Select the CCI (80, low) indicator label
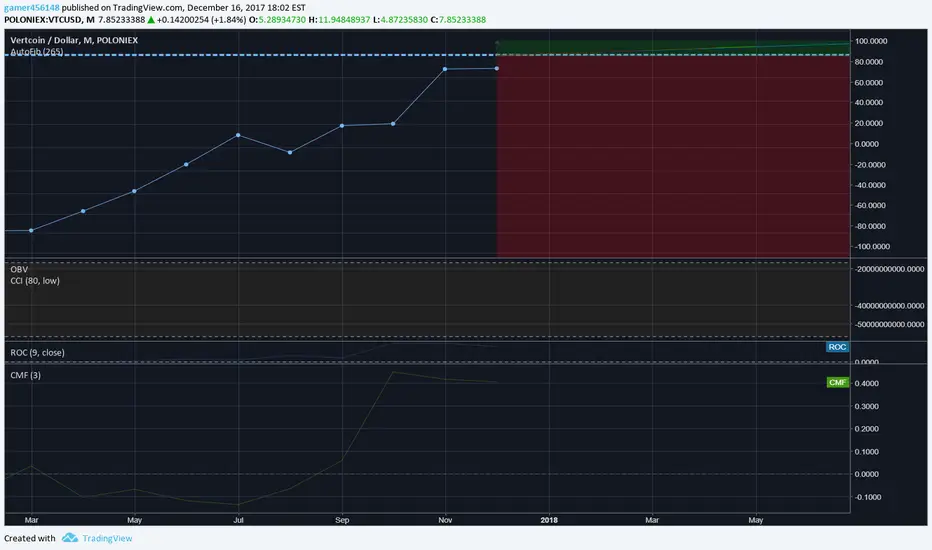 (35, 281)
